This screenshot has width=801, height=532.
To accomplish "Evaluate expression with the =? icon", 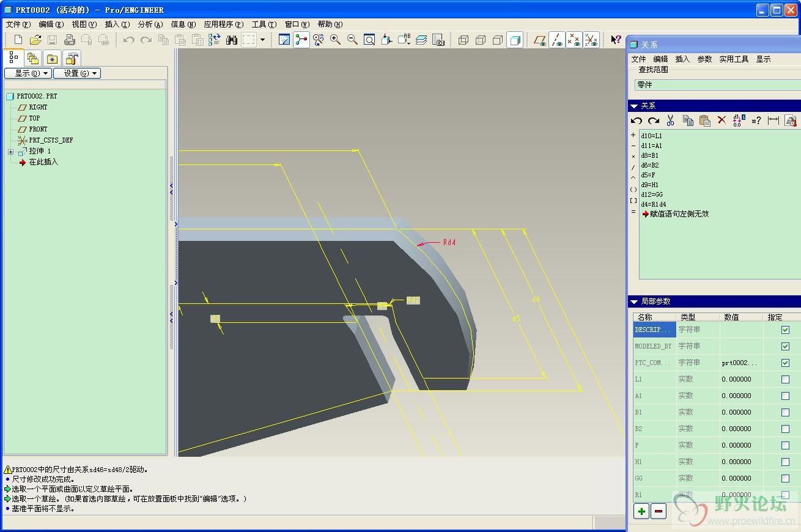I will (x=756, y=120).
